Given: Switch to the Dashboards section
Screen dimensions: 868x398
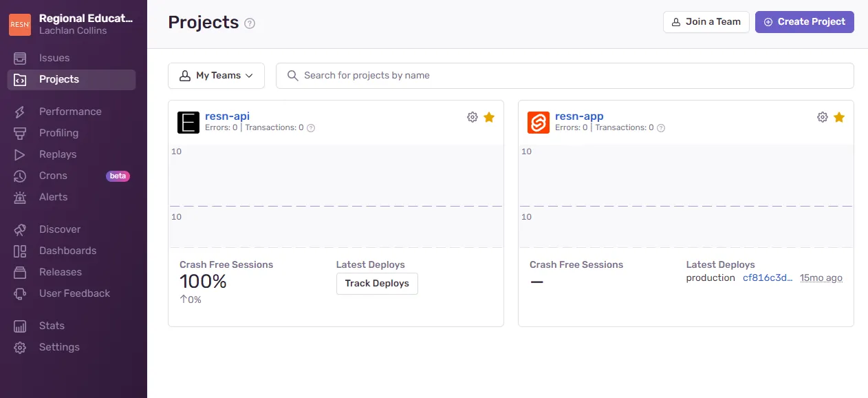Looking at the screenshot, I should pos(68,250).
